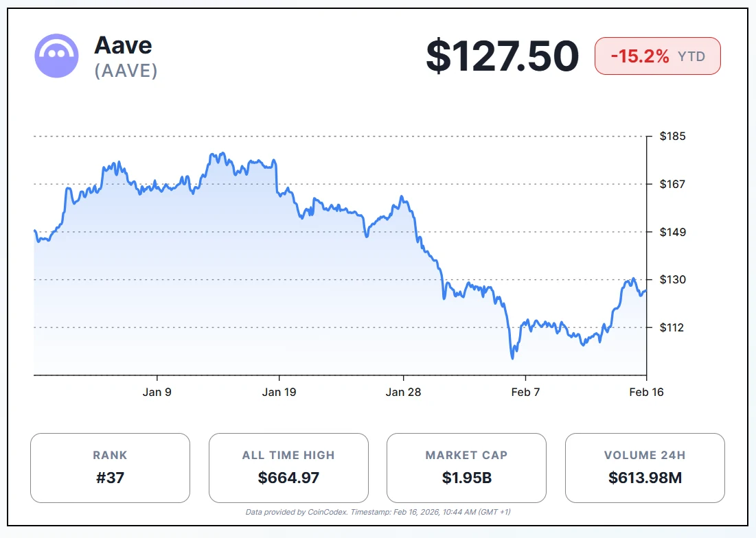This screenshot has height=538, width=756.
Task: Select the $149 price axis label
Action: click(x=672, y=232)
